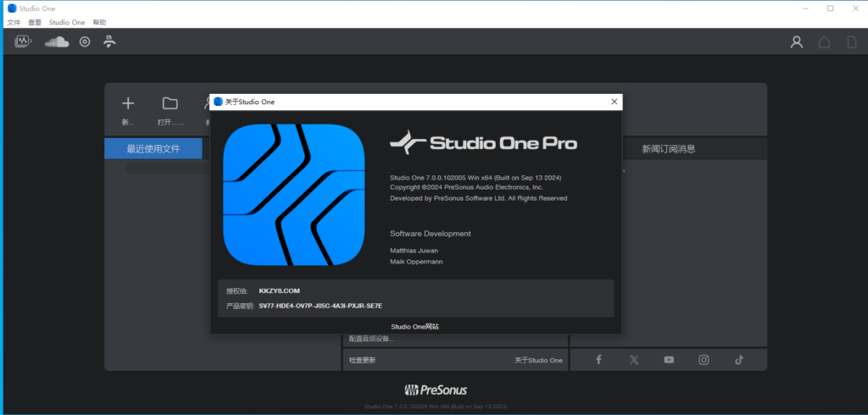Screen dimensions: 868x415
Task: Open the PreSonus X social icon
Action: (634, 360)
